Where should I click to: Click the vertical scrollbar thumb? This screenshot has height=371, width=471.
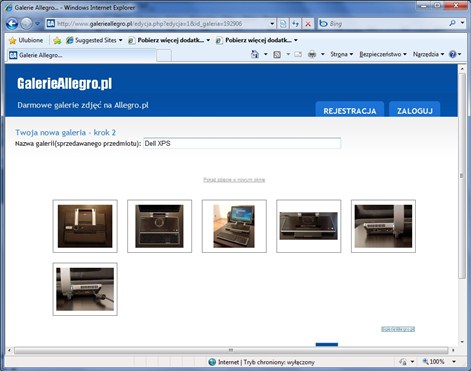(462, 176)
